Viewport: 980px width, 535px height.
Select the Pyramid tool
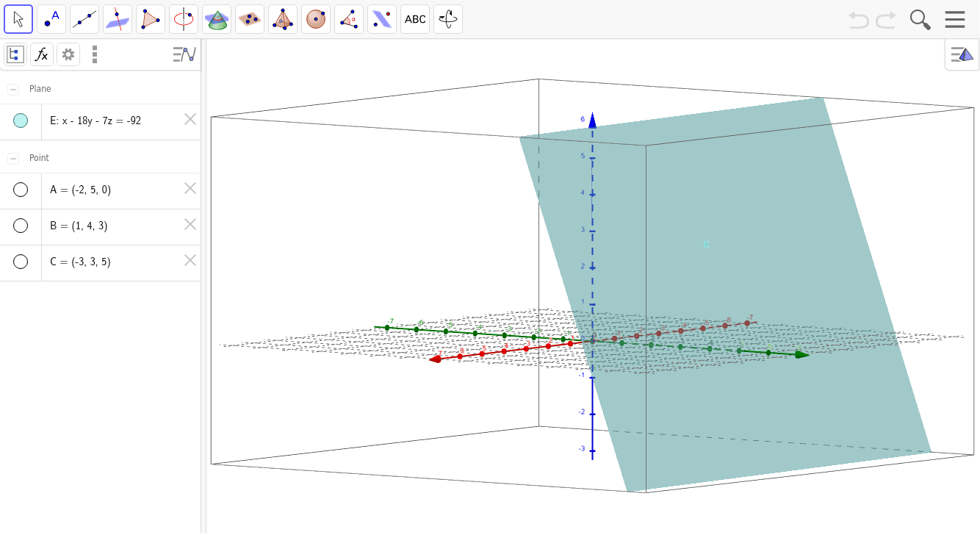click(283, 19)
